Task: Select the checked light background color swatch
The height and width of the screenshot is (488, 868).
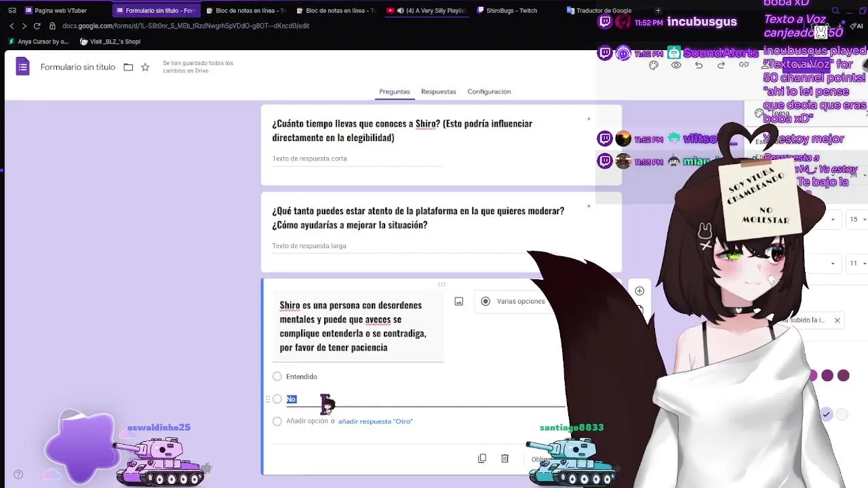Action: click(826, 413)
